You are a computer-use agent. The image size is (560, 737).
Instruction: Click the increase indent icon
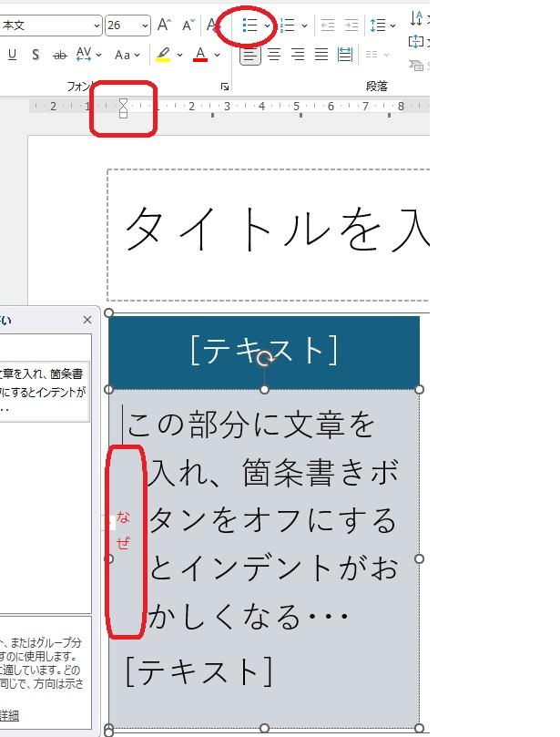[x=351, y=26]
